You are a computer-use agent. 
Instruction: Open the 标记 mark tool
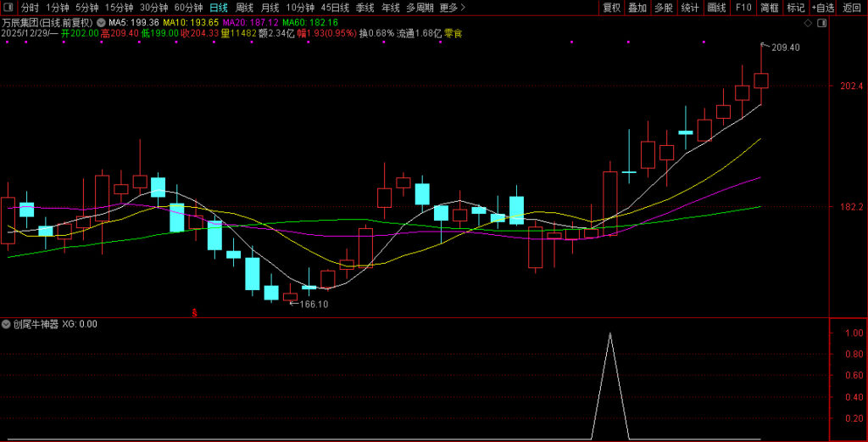tap(795, 8)
